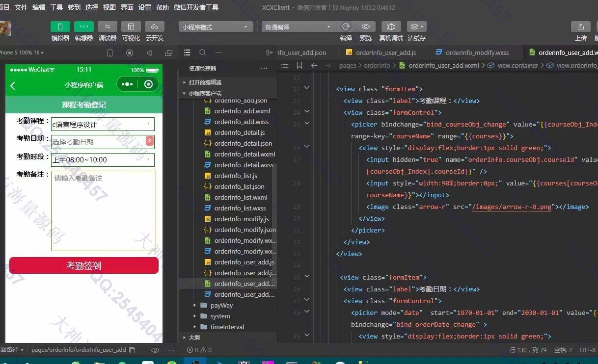The height and width of the screenshot is (364, 598).
Task: Fold code at line 22 chevron
Action: coord(307,88)
